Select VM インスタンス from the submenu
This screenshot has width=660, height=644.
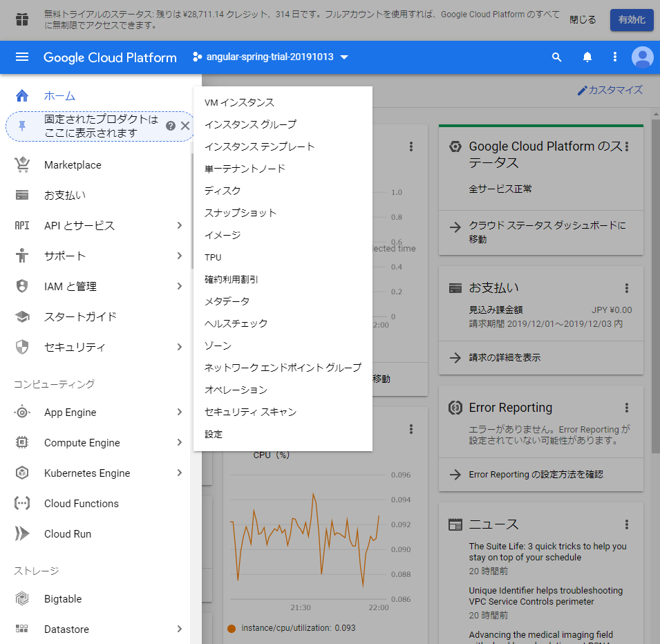coord(283,102)
